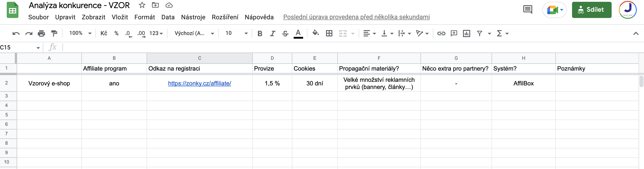Open the fill color picker
The height and width of the screenshot is (169, 644).
[x=315, y=33]
